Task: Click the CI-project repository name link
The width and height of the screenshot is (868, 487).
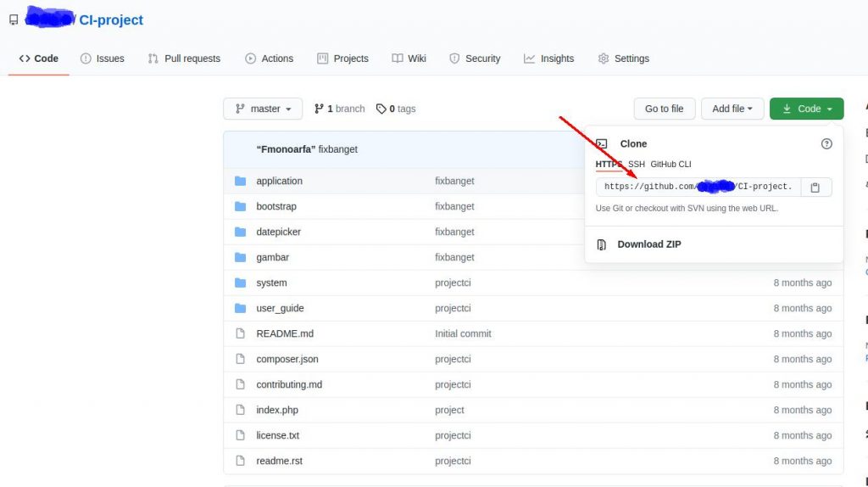Action: [x=111, y=20]
